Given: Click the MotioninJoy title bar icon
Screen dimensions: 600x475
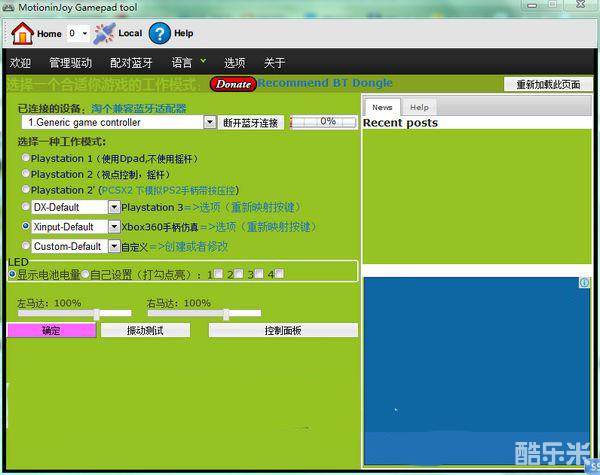Looking at the screenshot, I should [8, 8].
